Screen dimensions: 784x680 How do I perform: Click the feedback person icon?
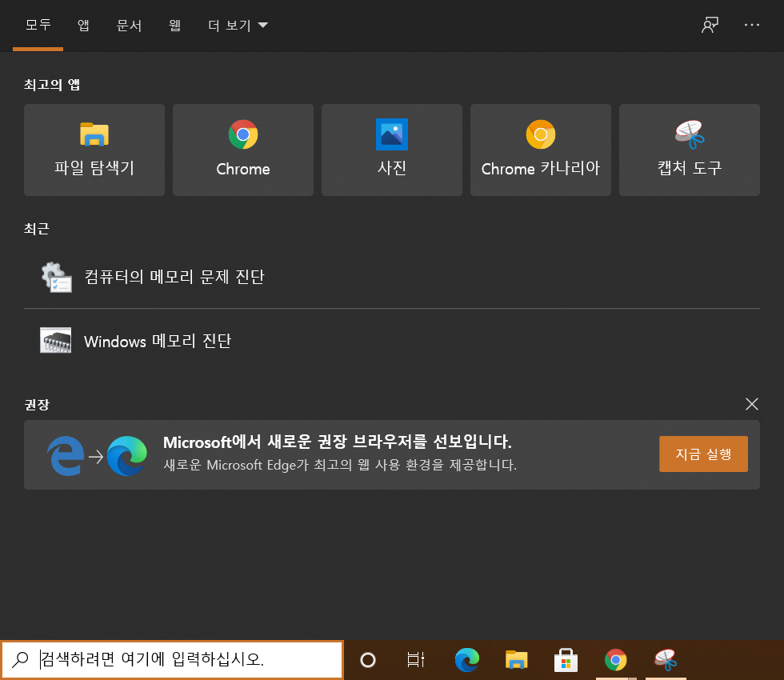(x=710, y=25)
